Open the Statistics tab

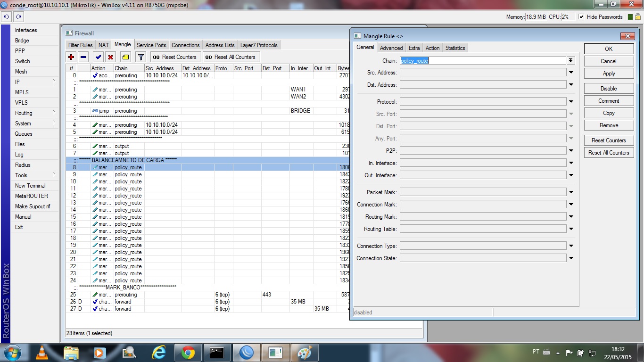point(455,48)
